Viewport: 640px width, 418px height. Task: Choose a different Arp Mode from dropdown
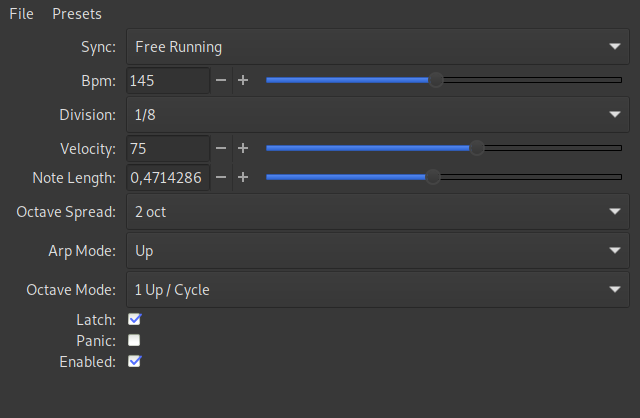click(377, 251)
